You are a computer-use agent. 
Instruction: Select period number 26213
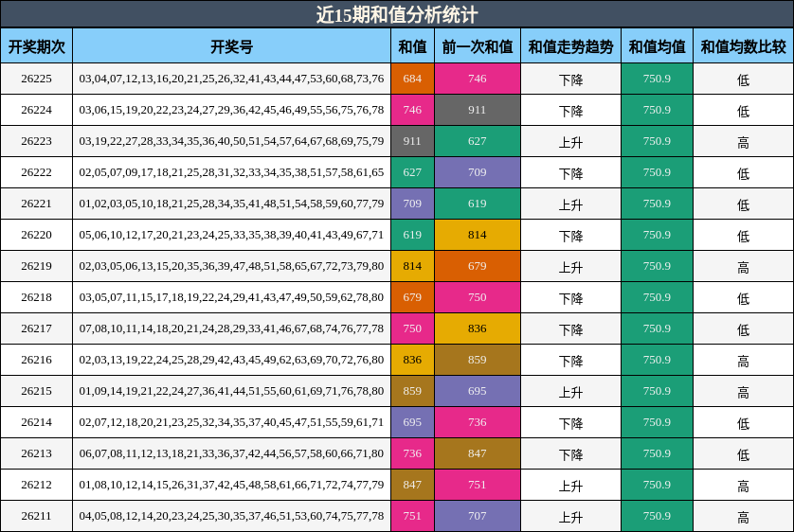point(36,453)
